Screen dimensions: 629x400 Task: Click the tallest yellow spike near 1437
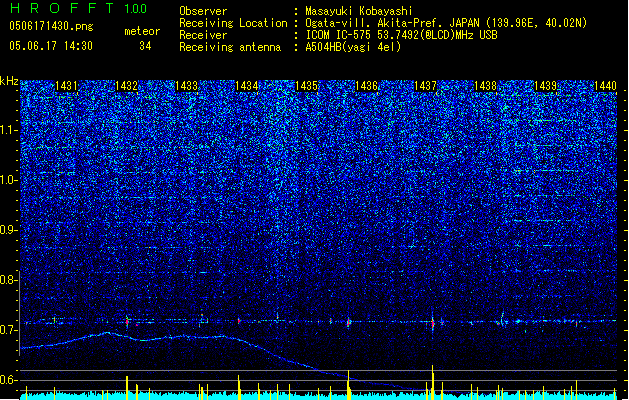pos(432,382)
